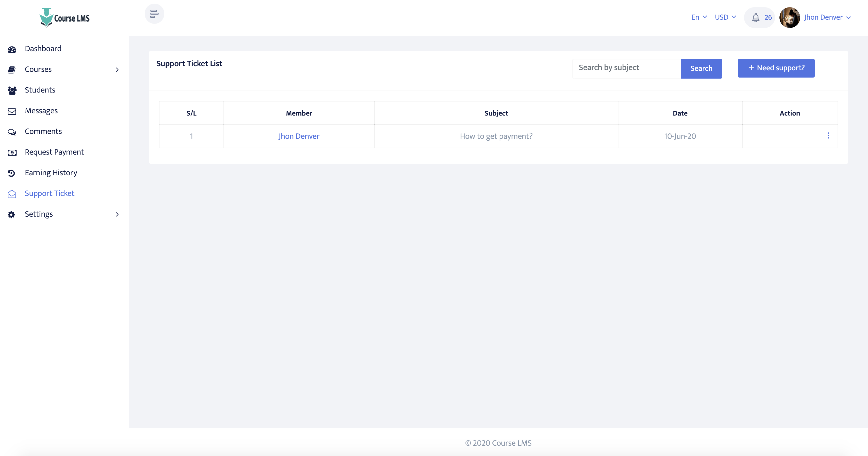868x456 pixels.
Task: Open the En language dropdown
Action: tap(699, 17)
